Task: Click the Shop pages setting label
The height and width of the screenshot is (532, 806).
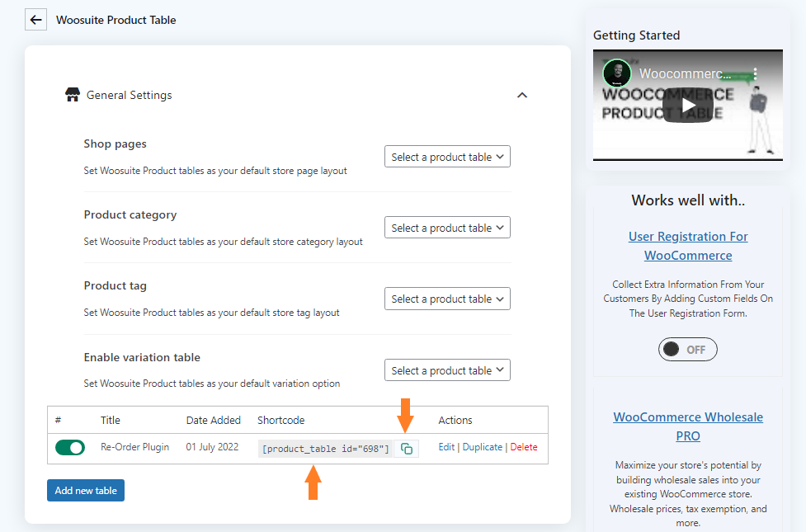Action: (x=115, y=144)
